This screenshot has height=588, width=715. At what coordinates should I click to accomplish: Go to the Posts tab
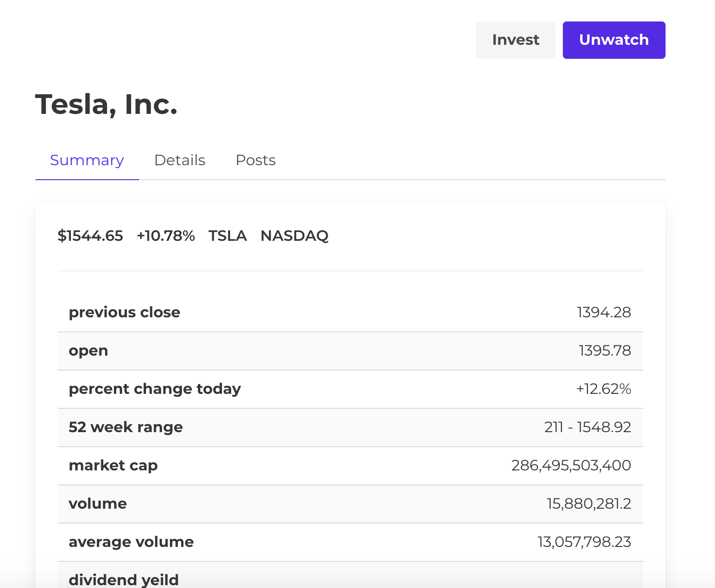point(256,160)
